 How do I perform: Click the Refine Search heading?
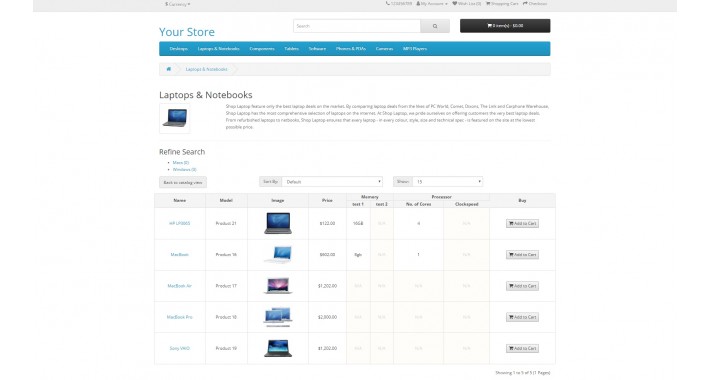pos(182,152)
